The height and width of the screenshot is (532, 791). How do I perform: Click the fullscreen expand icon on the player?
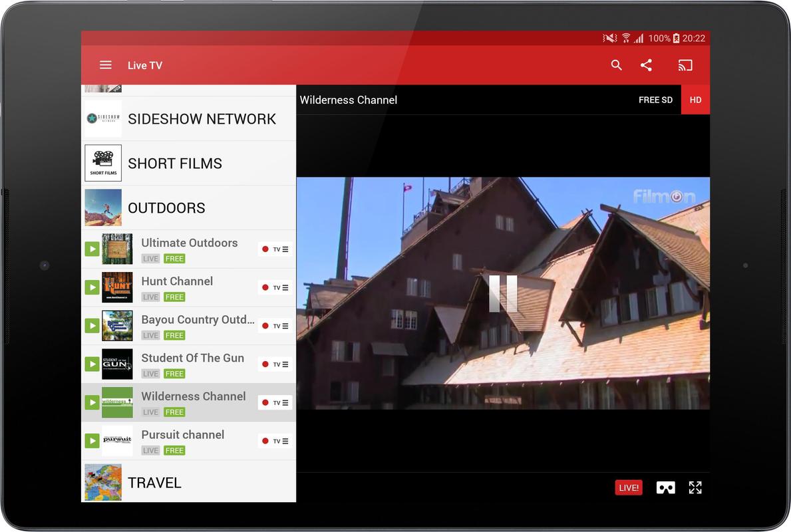coord(695,487)
